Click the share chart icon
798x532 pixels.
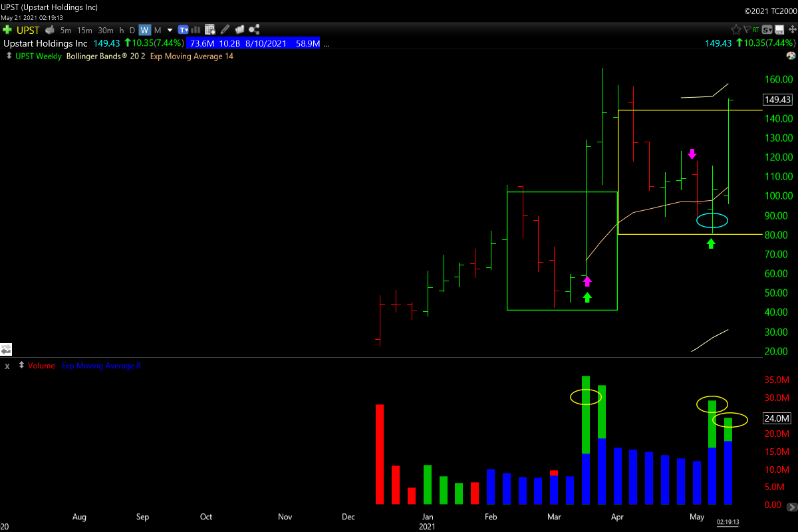tap(253, 30)
